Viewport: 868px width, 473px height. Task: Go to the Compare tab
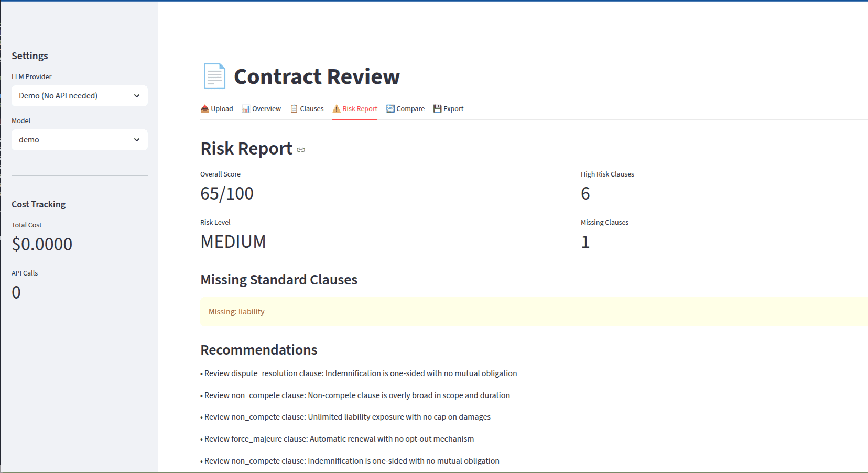(x=410, y=108)
